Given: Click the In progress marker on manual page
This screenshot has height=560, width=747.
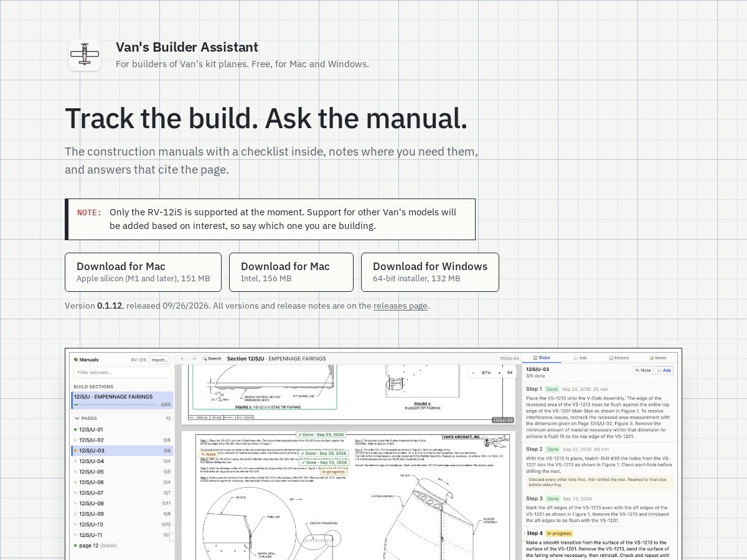Looking at the screenshot, I should tap(334, 472).
